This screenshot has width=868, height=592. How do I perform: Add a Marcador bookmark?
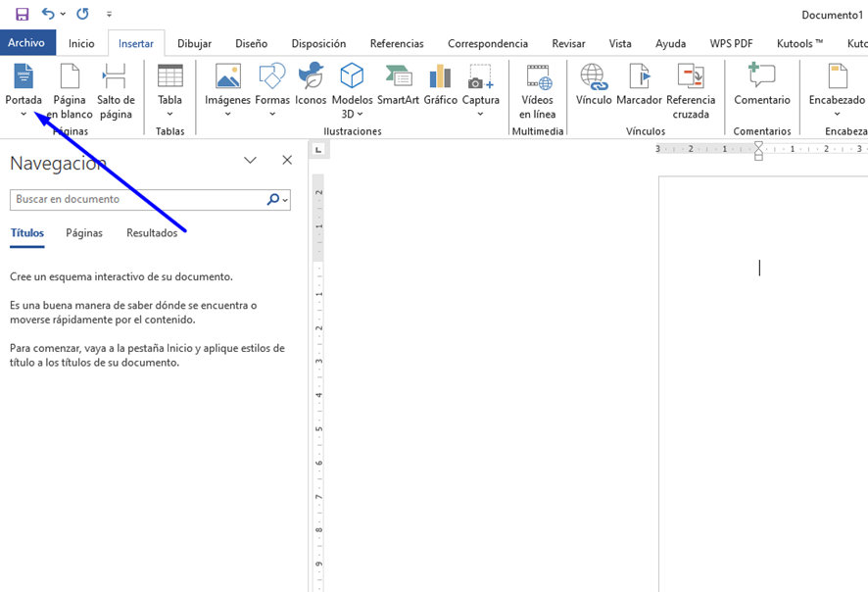[639, 84]
